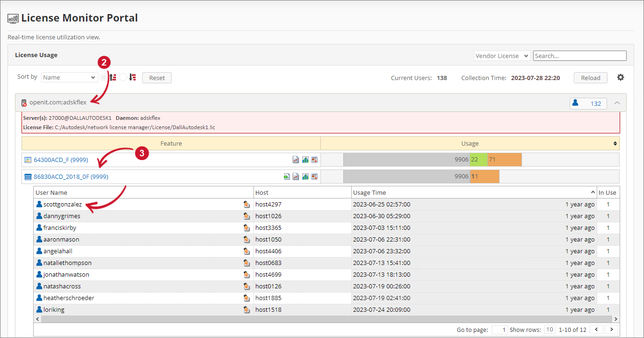Screen dimensions: 644x338
Task: Click the Reset button
Action: coord(157,78)
